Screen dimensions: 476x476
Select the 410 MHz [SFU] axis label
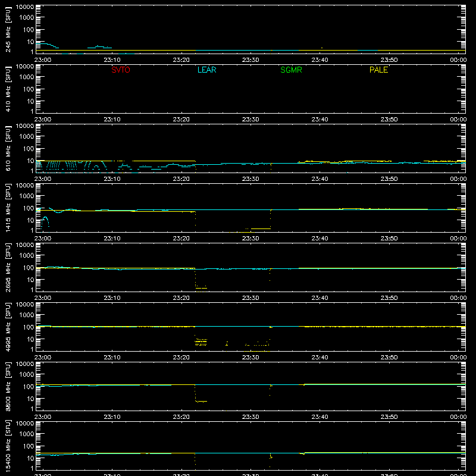[8, 89]
